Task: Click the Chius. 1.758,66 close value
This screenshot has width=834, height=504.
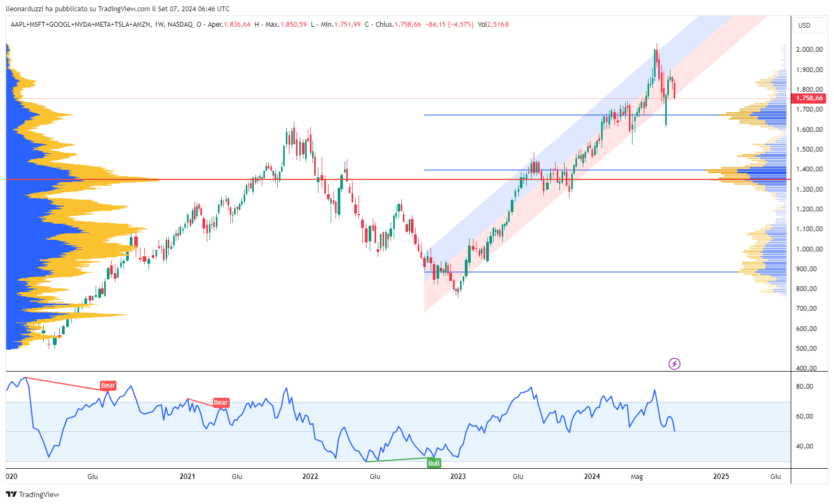Action: point(398,25)
